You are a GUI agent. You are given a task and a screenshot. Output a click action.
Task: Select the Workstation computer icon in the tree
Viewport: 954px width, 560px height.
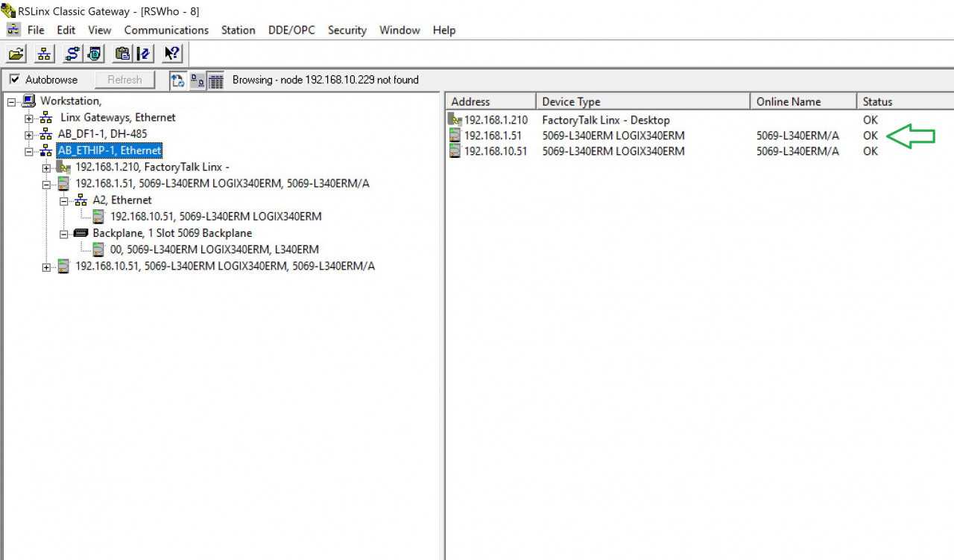[x=29, y=101]
